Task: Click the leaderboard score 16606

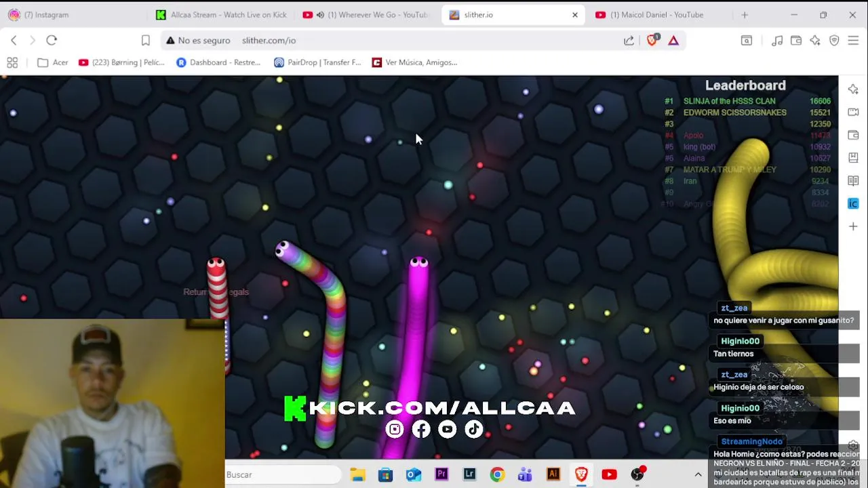Action: 820,101
